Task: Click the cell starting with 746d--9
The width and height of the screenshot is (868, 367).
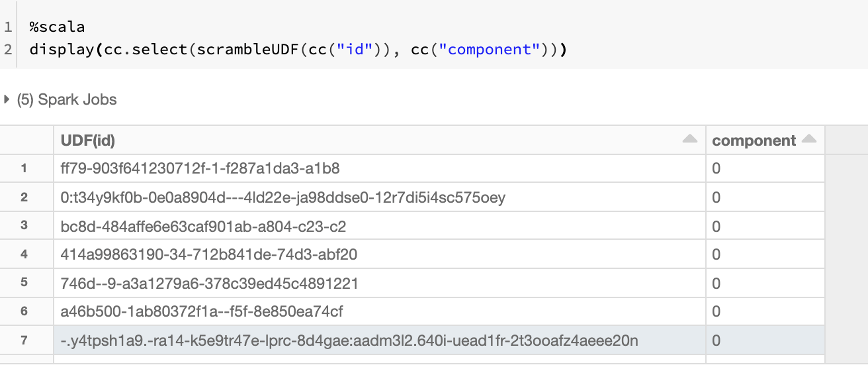Action: pyautogui.click(x=209, y=284)
